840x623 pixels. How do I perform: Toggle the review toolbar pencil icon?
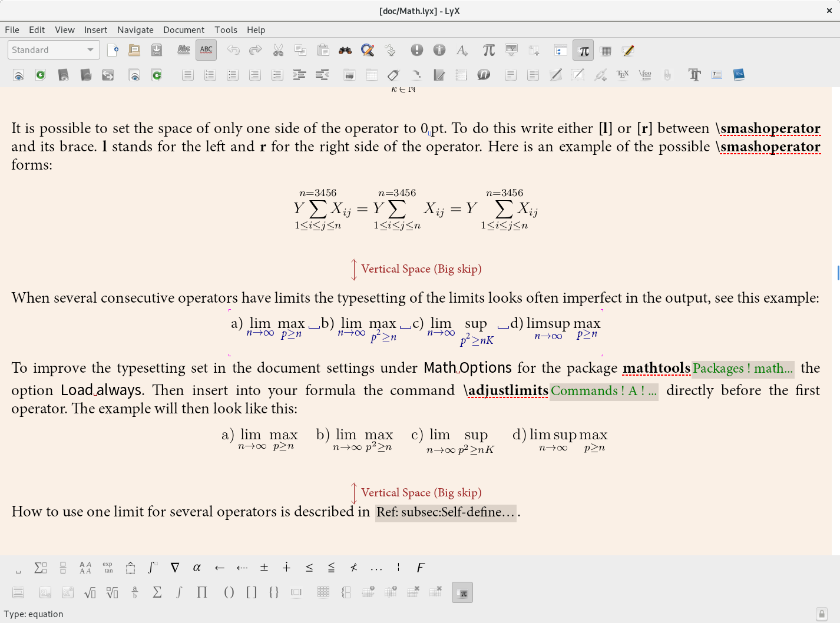(x=628, y=51)
